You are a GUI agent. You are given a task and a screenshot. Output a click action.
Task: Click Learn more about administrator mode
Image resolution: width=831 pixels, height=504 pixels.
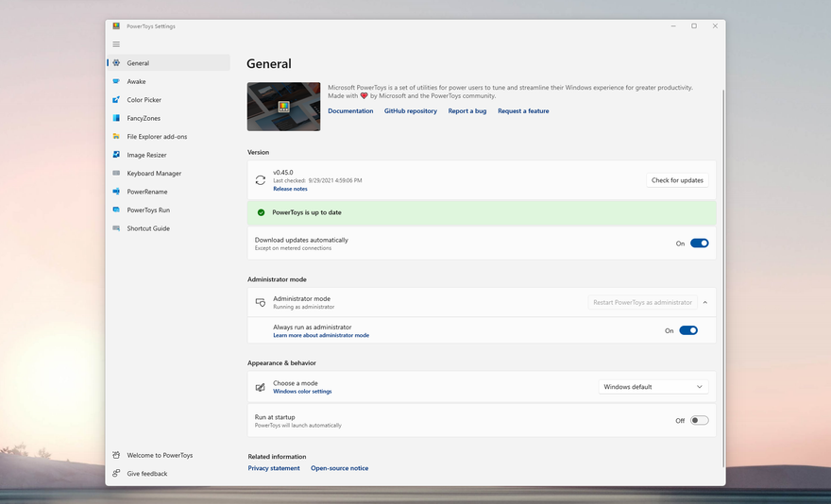coord(321,335)
